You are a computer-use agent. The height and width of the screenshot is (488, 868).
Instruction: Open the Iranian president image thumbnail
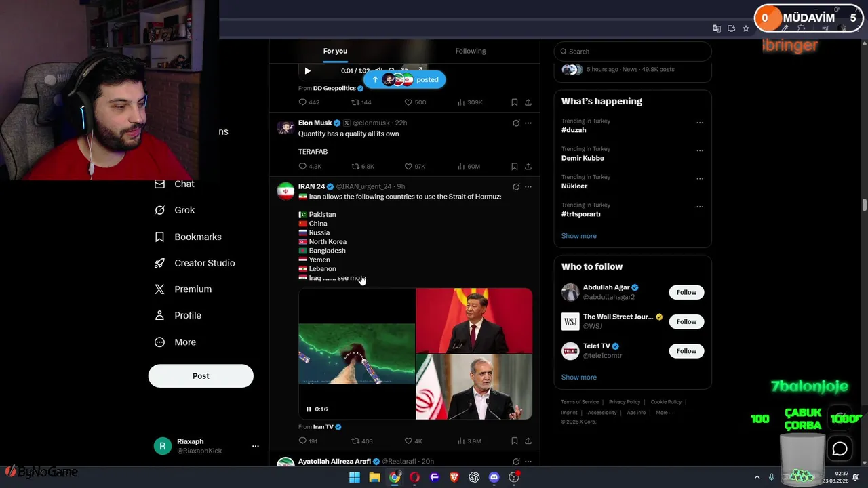pos(474,387)
